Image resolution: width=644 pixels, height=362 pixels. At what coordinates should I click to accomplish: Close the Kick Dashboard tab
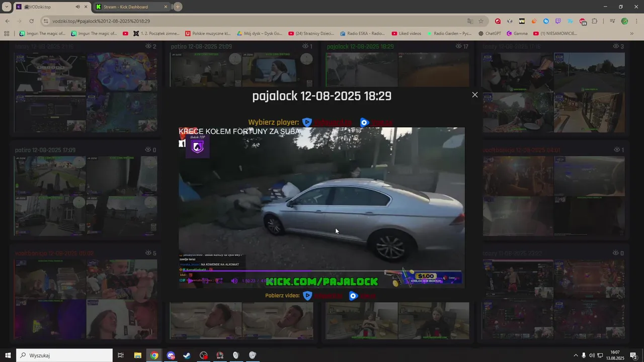166,7
